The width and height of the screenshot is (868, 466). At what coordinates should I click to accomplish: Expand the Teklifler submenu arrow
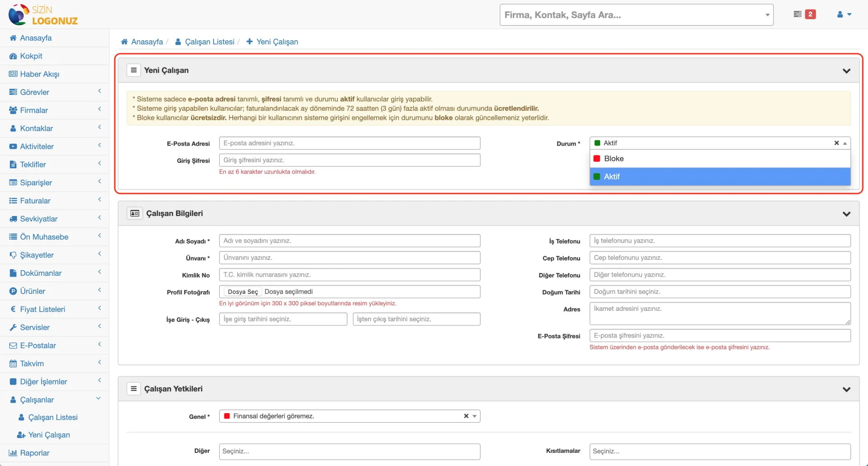99,164
